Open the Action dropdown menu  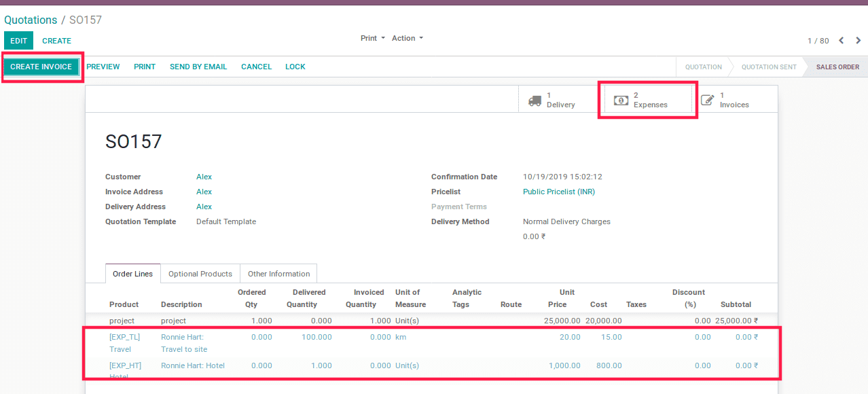pyautogui.click(x=408, y=38)
